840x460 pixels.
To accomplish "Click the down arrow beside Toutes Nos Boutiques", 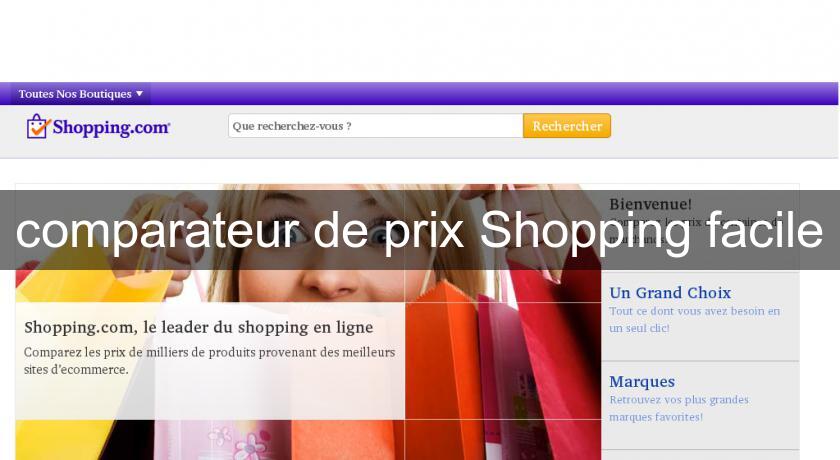I will pos(139,94).
